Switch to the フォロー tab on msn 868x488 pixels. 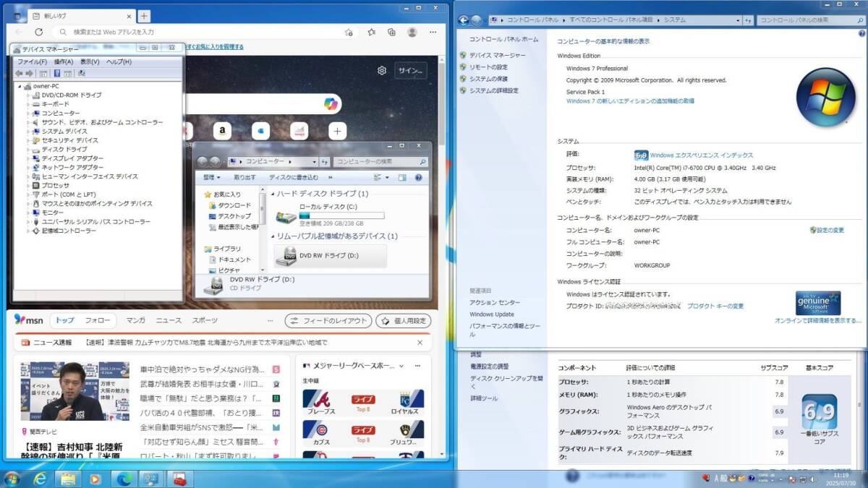click(x=98, y=320)
